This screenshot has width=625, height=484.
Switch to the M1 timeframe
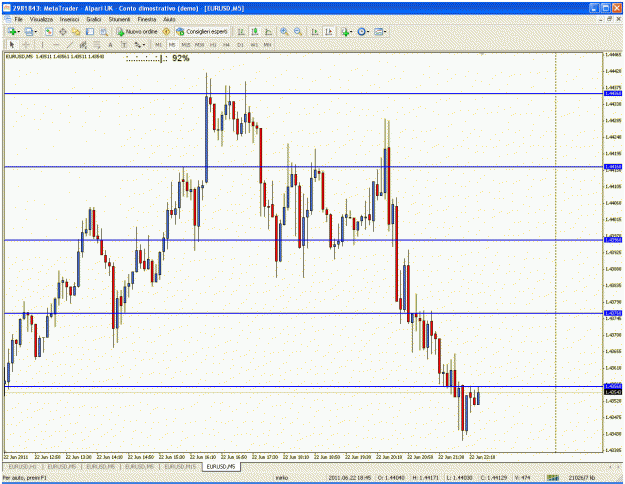tap(159, 45)
